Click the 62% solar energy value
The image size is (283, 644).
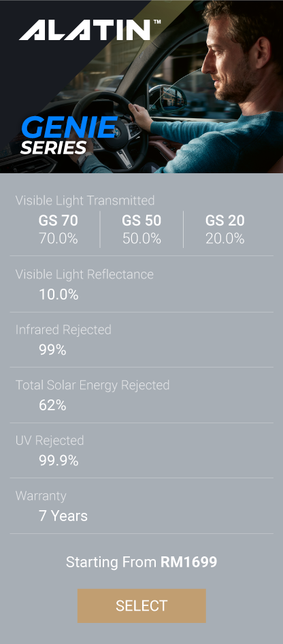pos(52,406)
